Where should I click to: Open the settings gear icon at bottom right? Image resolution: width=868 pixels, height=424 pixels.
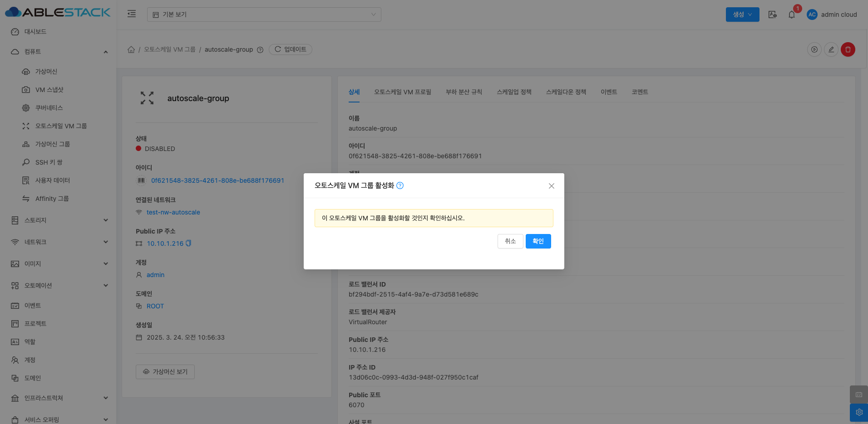pyautogui.click(x=859, y=412)
